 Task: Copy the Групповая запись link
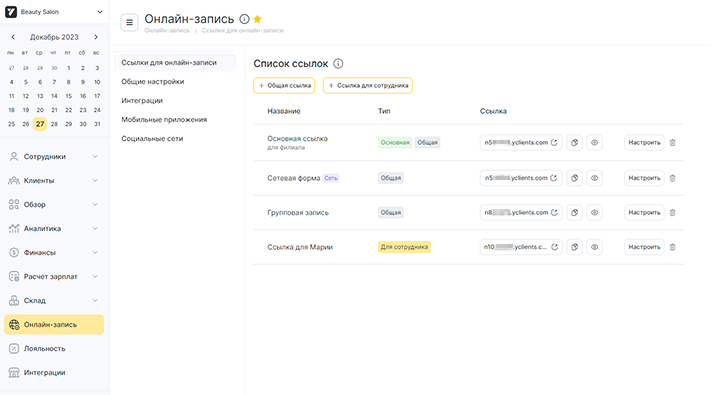click(x=574, y=212)
